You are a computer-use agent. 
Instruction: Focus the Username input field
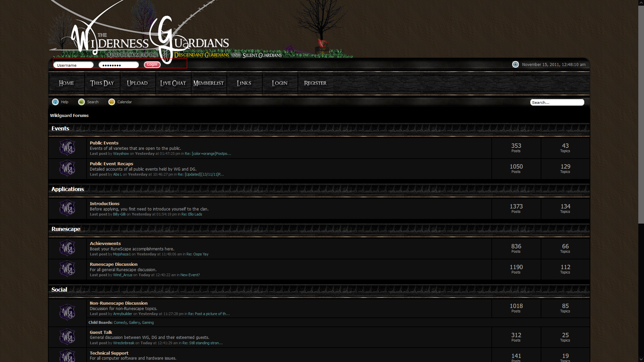tap(73, 65)
